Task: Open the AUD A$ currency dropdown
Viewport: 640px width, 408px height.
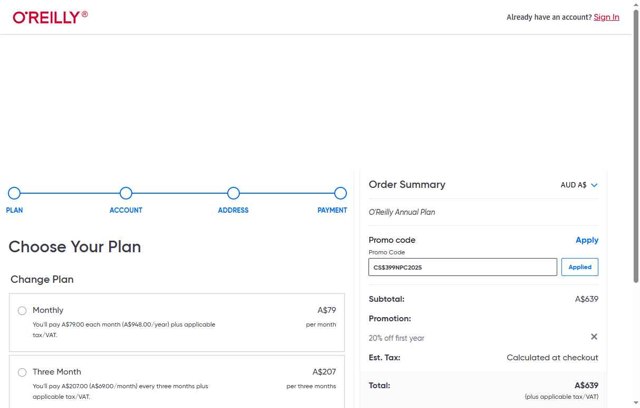Action: [579, 185]
